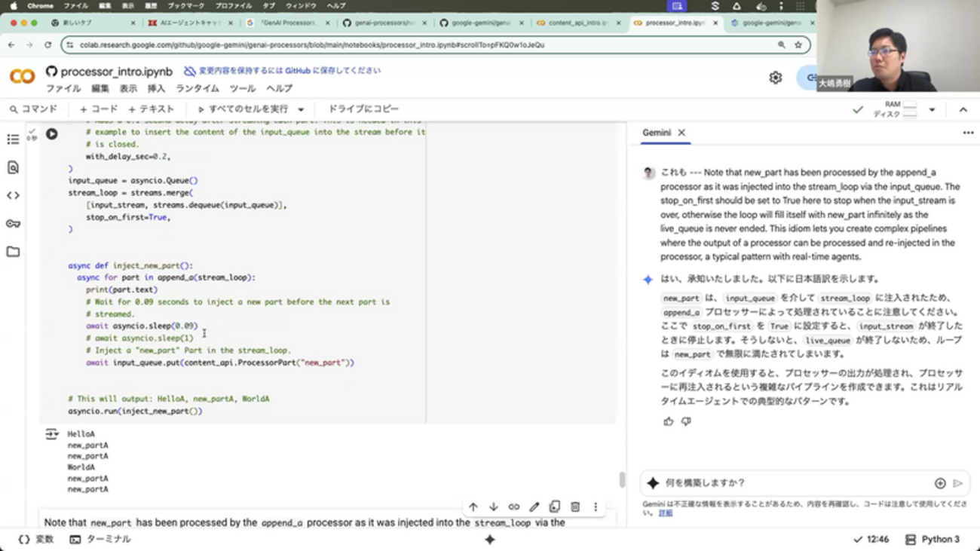Open the 編集 menu in Colab
Image resolution: width=980 pixels, height=551 pixels.
(100, 89)
